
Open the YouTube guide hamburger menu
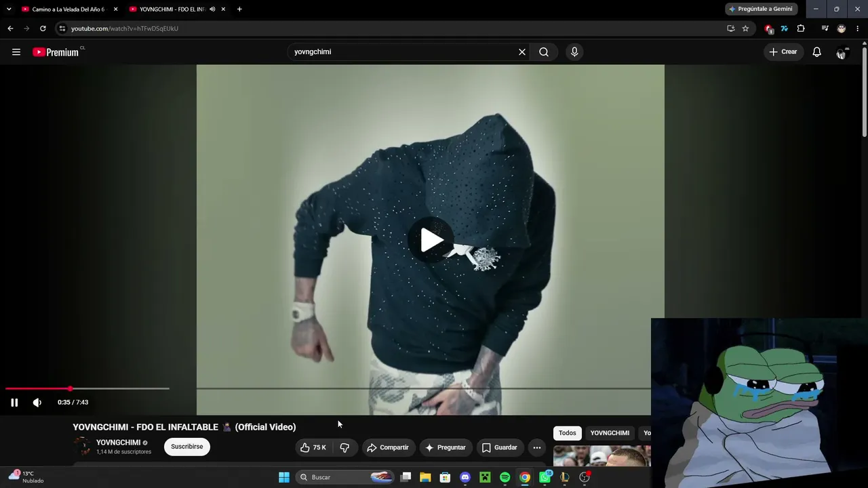pyautogui.click(x=16, y=52)
